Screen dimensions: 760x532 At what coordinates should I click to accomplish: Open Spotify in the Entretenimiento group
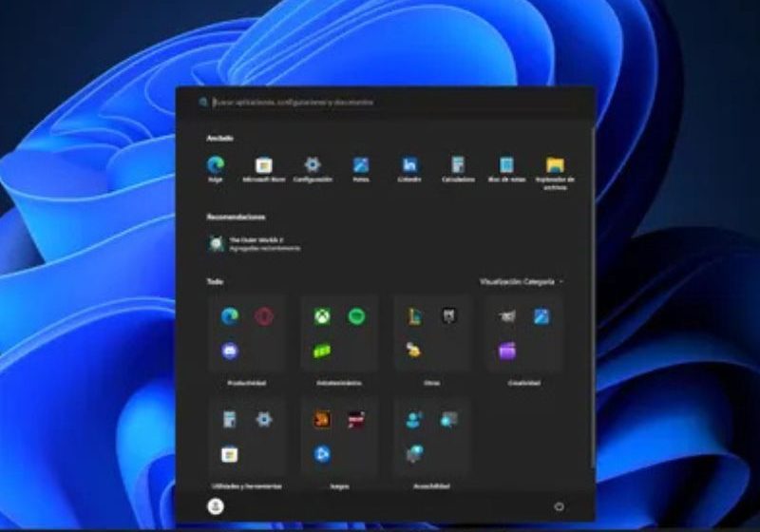pos(357,316)
